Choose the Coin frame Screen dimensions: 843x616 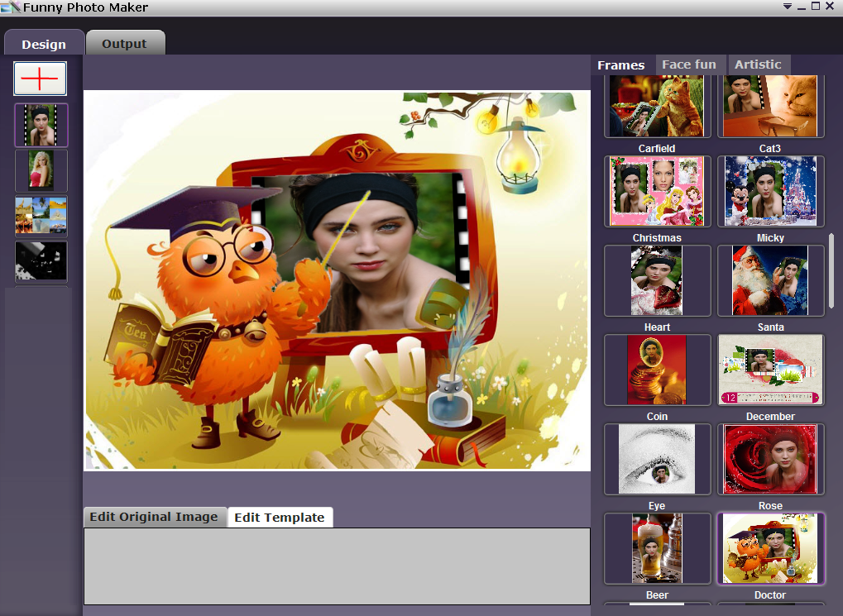coord(657,370)
